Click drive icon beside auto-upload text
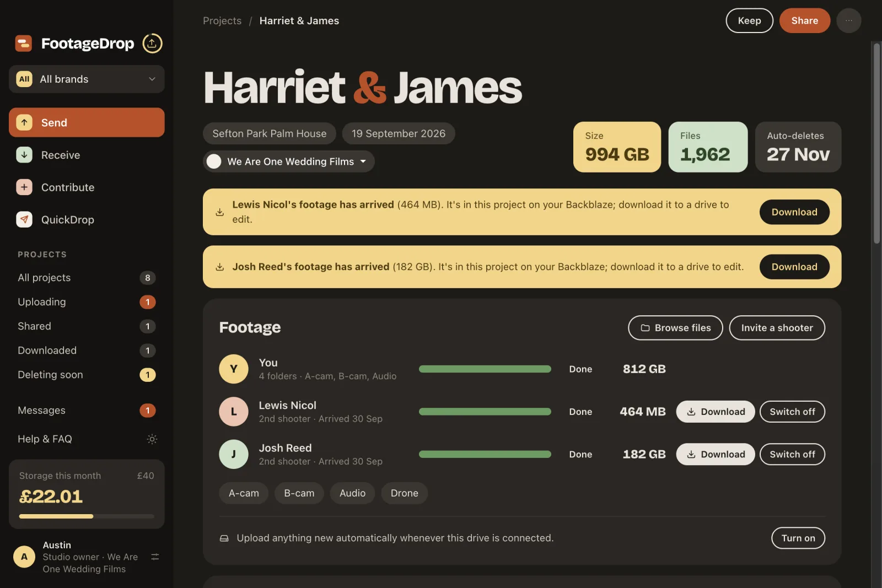The image size is (882, 588). point(224,538)
